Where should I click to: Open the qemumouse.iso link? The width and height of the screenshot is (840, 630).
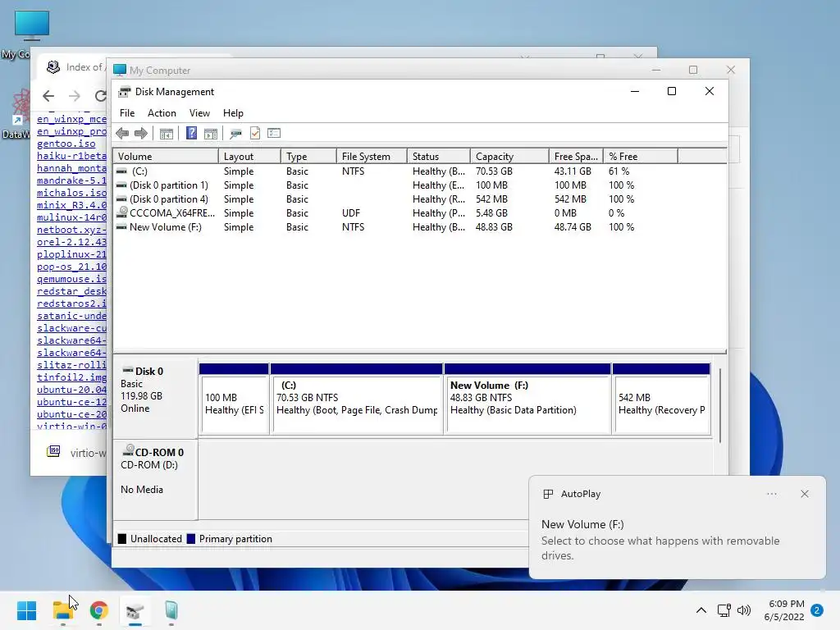(72, 279)
